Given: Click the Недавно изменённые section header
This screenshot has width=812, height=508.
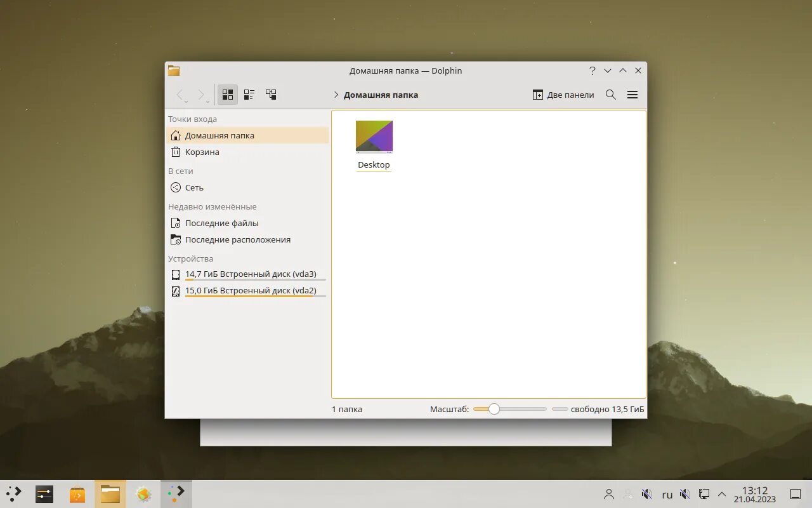Looking at the screenshot, I should click(x=212, y=206).
